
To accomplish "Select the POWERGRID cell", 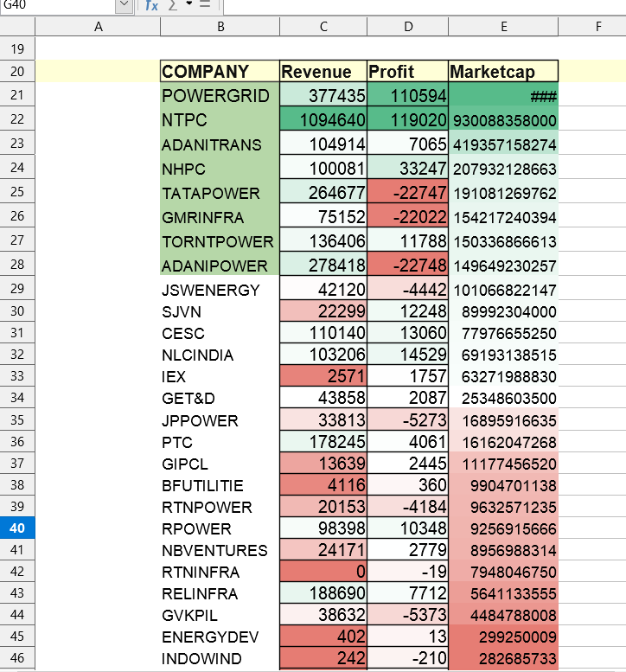I will pos(220,95).
